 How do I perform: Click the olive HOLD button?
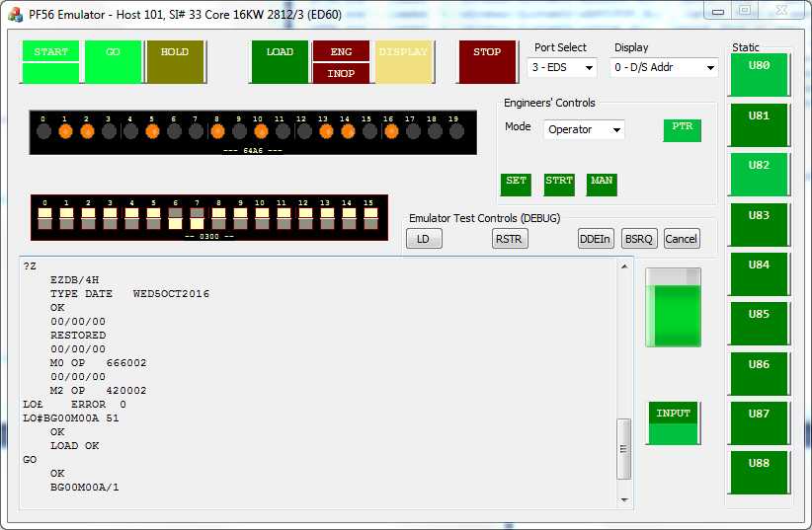(x=175, y=61)
